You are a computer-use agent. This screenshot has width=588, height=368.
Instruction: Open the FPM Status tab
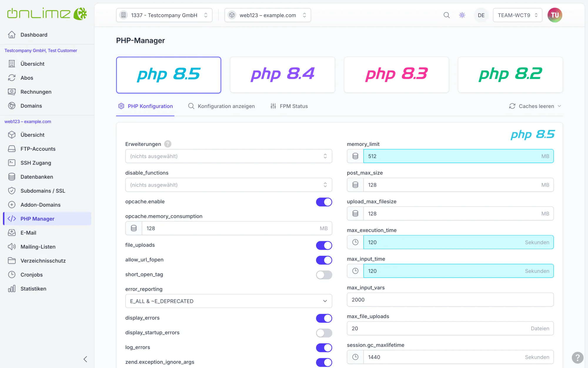289,106
